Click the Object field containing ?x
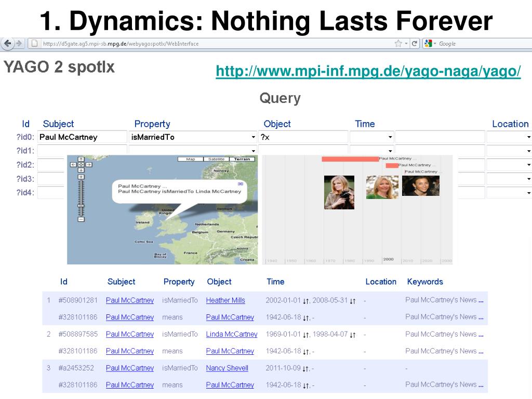Image resolution: width=532 pixels, height=399 pixels. tap(303, 137)
